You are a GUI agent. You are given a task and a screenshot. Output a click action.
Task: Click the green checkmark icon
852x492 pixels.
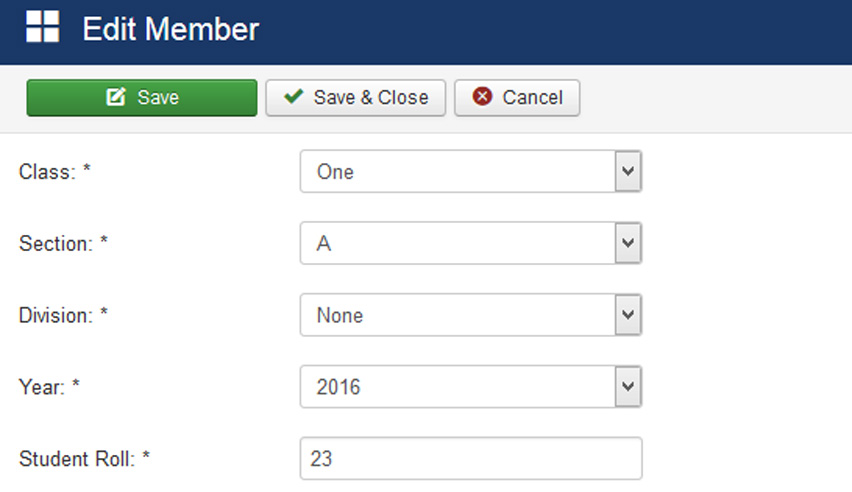(x=293, y=97)
